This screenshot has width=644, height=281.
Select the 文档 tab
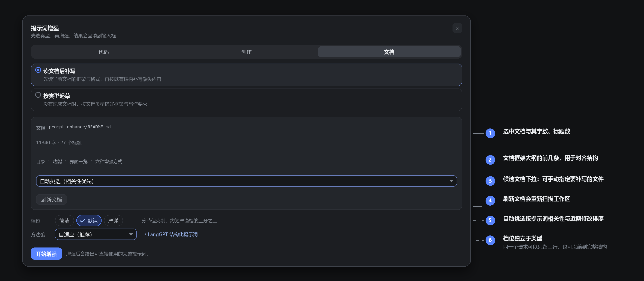pos(389,52)
